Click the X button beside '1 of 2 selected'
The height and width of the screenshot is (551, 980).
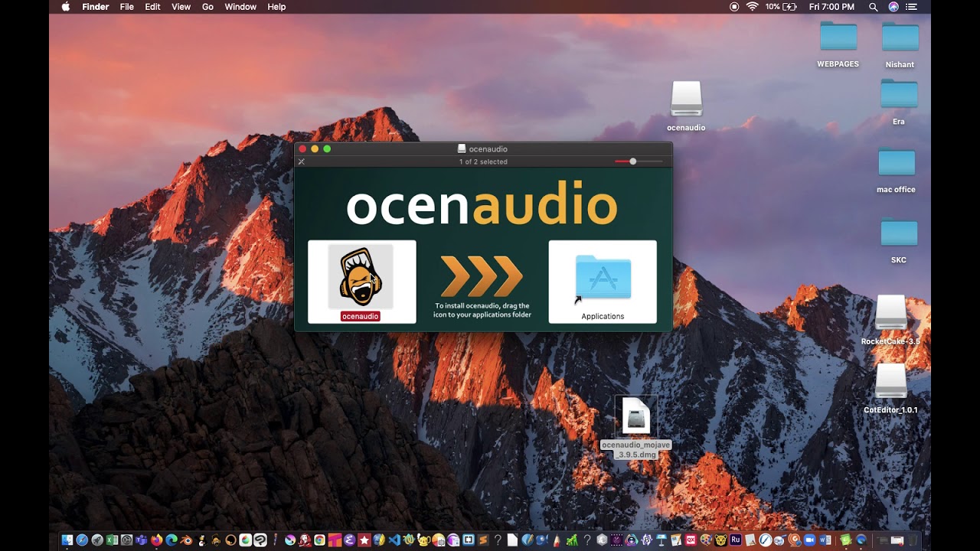click(x=302, y=161)
